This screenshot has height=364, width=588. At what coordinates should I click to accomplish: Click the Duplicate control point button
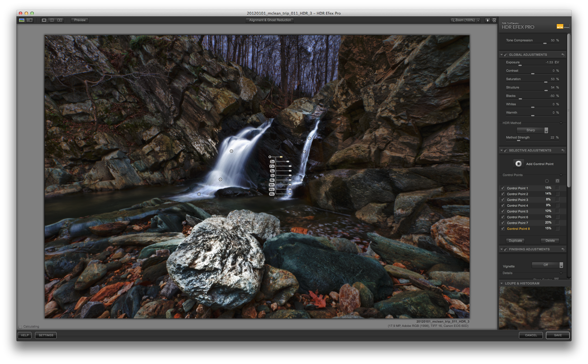tap(515, 241)
